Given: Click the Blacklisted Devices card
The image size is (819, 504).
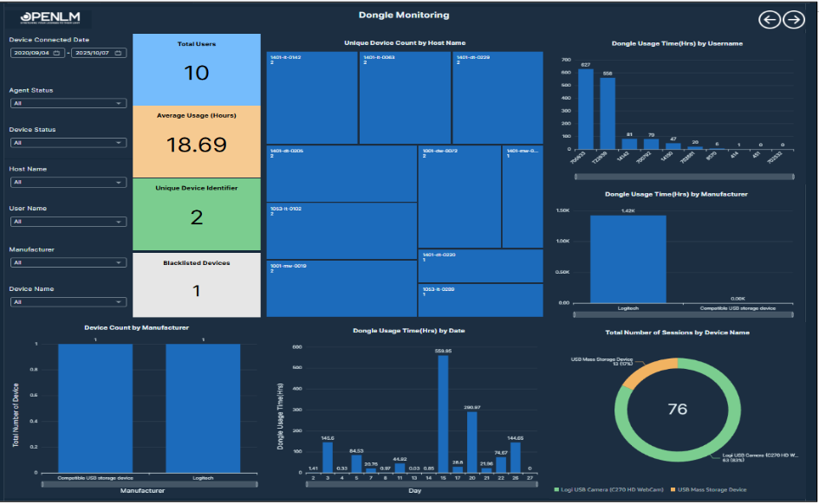Looking at the screenshot, I should (197, 284).
